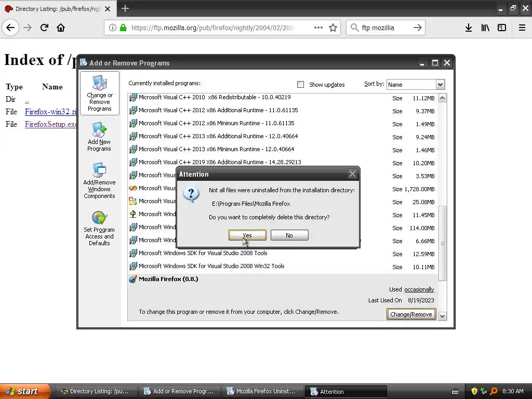
Task: Open the Windows Start menu
Action: [x=25, y=391]
